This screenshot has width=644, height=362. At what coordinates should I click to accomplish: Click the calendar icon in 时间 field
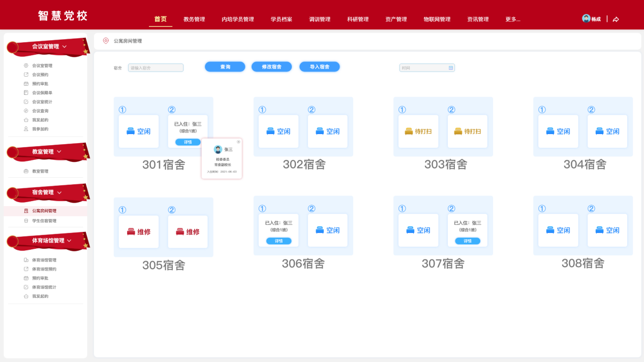pyautogui.click(x=450, y=68)
